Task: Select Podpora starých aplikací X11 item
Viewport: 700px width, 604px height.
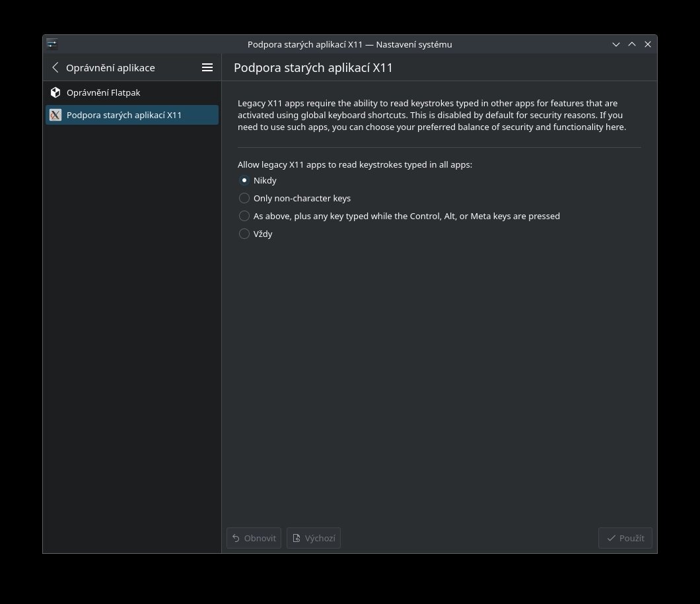Action: click(124, 115)
